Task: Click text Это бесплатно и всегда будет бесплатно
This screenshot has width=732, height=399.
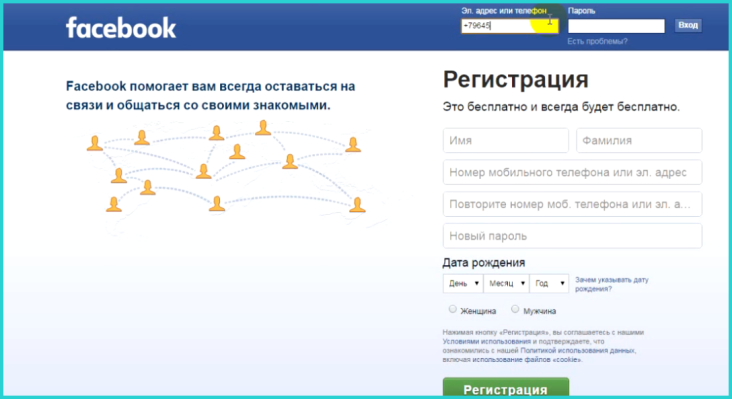Action: click(561, 107)
